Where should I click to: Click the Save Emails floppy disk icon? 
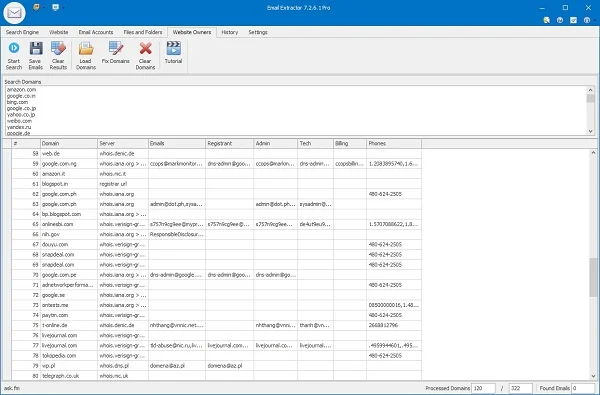36,48
